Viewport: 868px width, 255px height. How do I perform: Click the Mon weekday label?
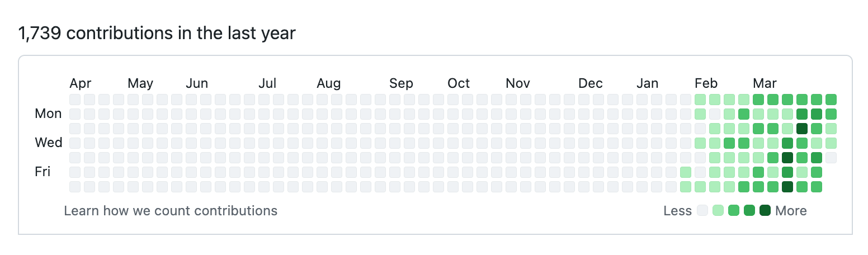[x=48, y=114]
